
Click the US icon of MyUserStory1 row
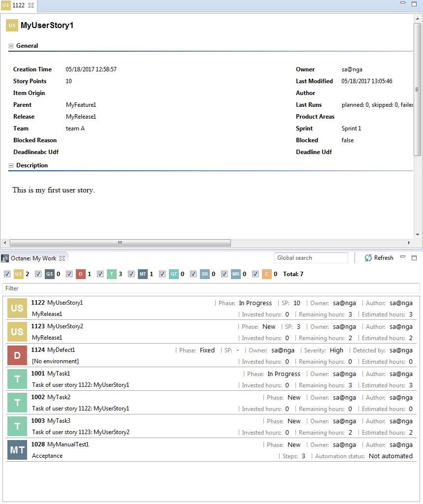17,308
